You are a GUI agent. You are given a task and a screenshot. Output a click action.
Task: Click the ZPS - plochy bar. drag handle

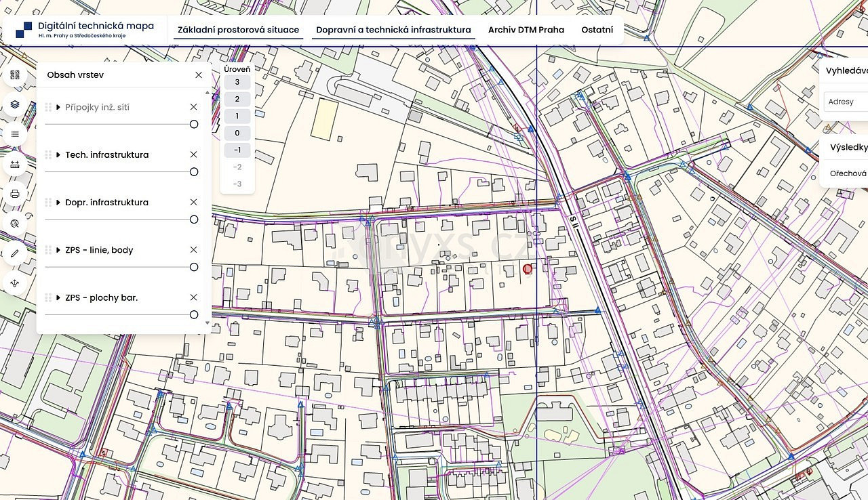(x=48, y=297)
